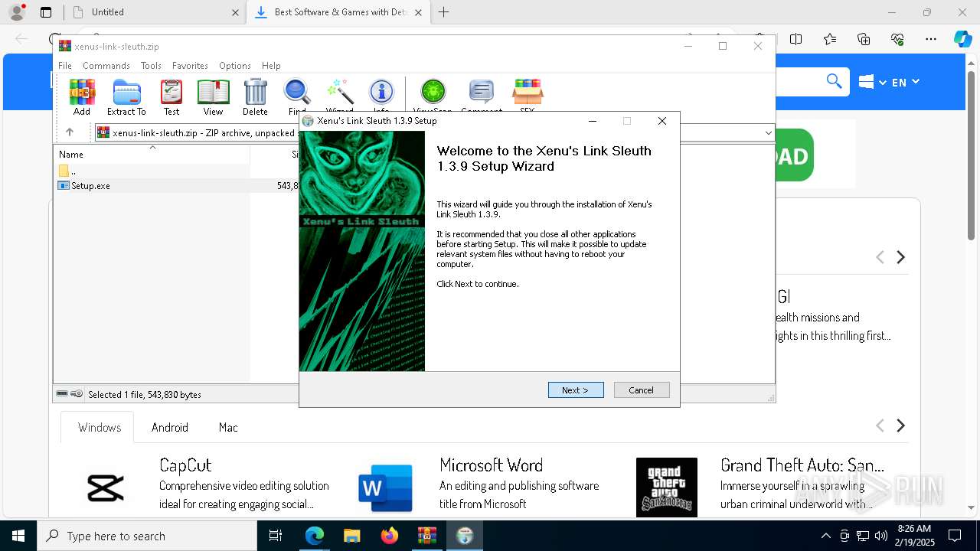Open the Windows Start menu
Viewport: 980px width, 551px height.
18,536
